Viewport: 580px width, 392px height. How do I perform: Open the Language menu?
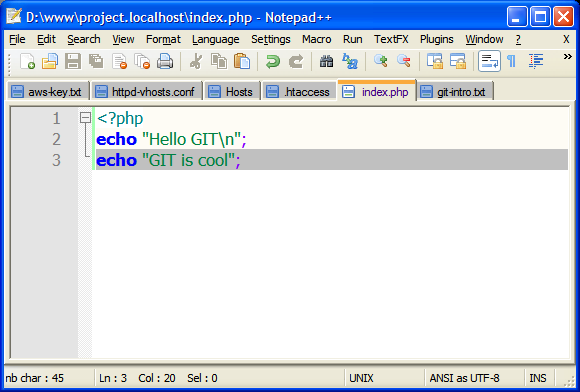click(x=216, y=39)
